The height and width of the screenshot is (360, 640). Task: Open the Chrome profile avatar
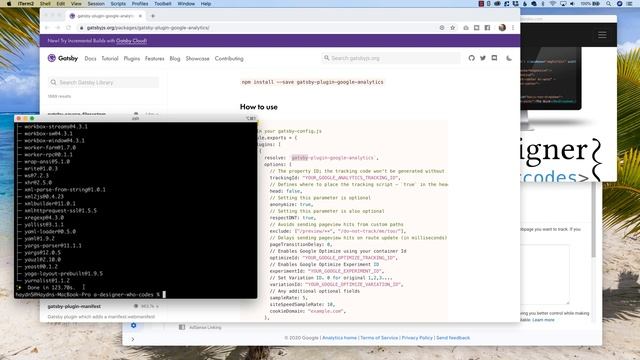click(502, 28)
